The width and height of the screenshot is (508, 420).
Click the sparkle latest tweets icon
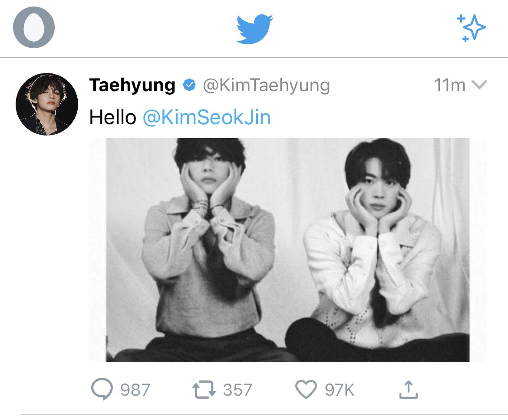[471, 28]
